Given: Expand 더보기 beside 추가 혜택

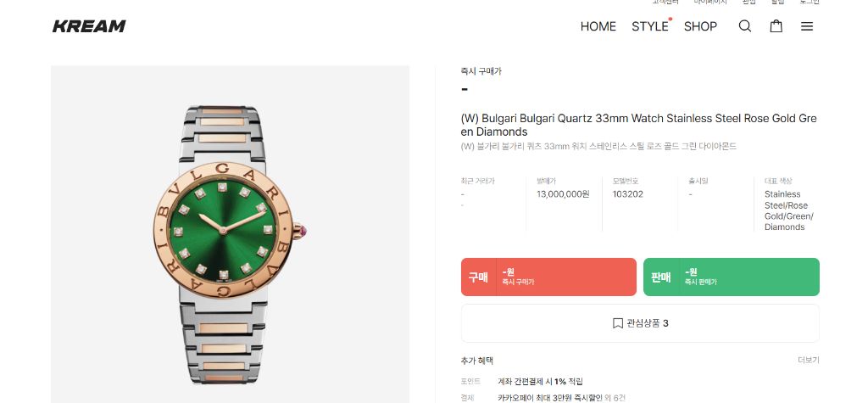Looking at the screenshot, I should pyautogui.click(x=808, y=361).
